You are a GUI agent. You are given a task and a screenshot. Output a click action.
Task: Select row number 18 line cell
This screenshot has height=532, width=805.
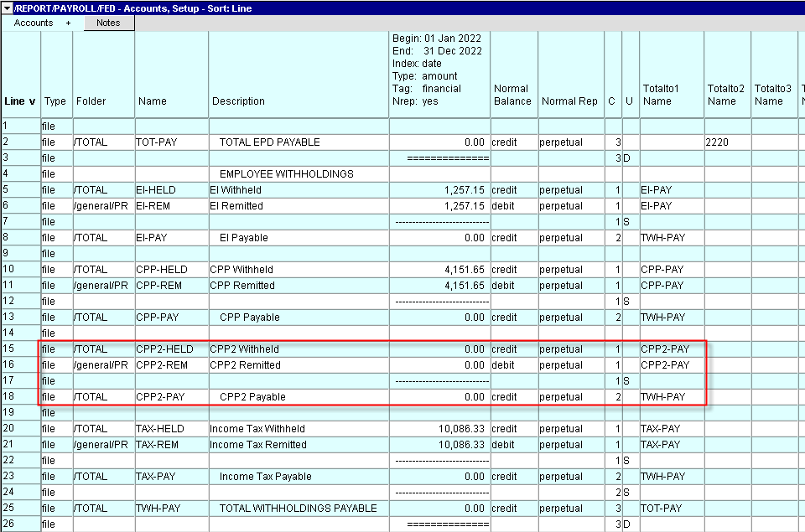pos(20,397)
